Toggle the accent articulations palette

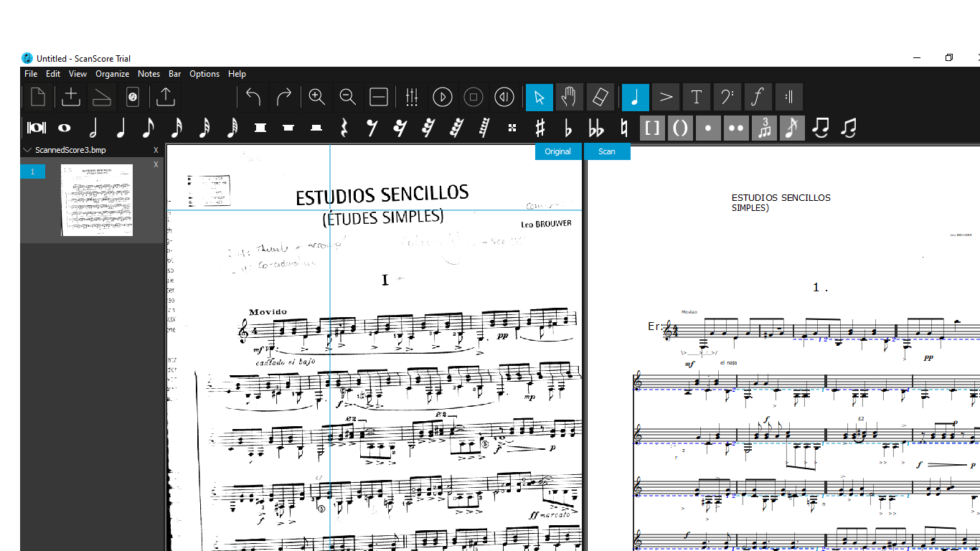point(666,97)
